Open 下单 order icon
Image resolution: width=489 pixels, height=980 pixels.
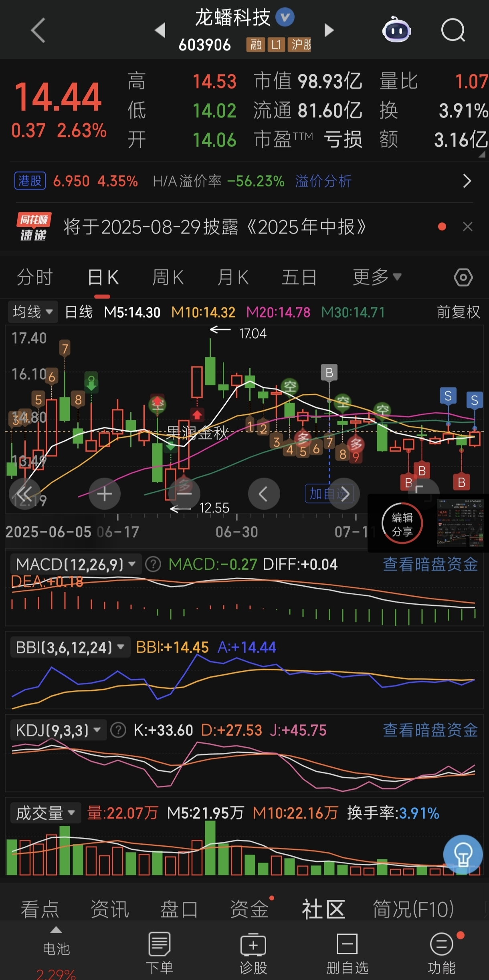[x=159, y=954]
